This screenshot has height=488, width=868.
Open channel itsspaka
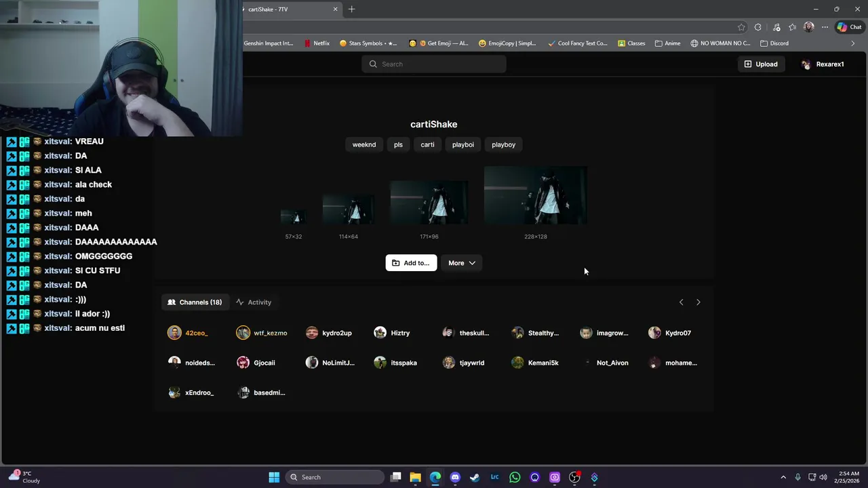click(395, 363)
